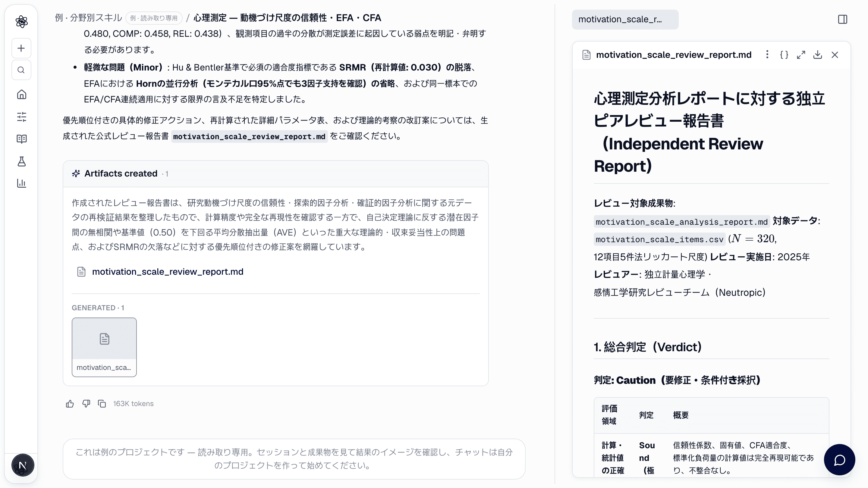
Task: Copy the response with copy icon
Action: [102, 403]
